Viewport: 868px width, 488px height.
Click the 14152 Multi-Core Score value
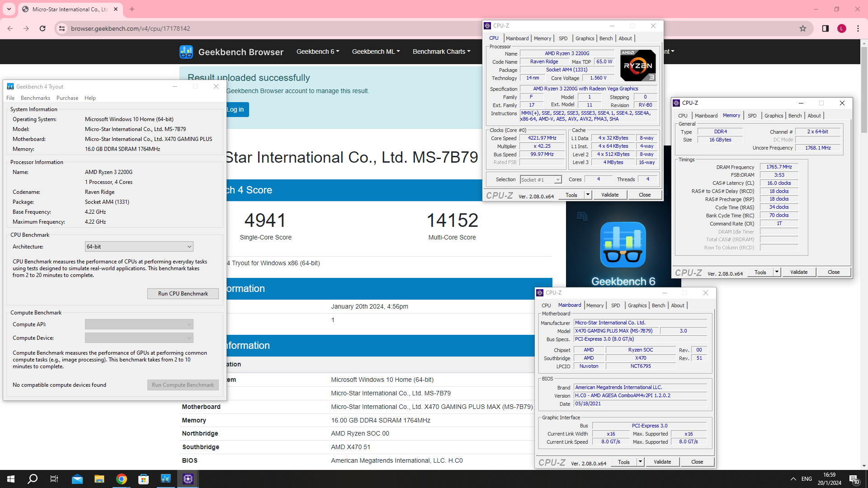(452, 221)
